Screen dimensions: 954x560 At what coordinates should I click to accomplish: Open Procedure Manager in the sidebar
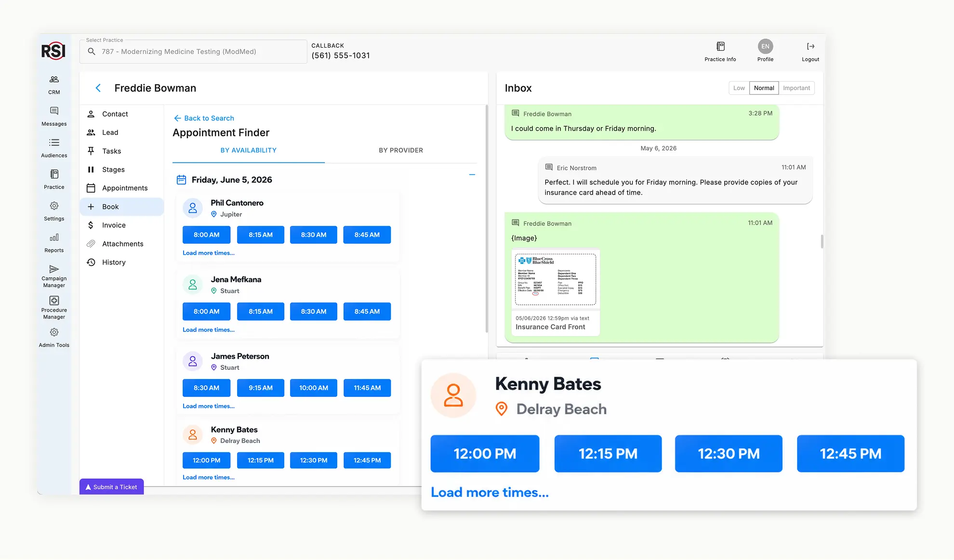pyautogui.click(x=54, y=308)
